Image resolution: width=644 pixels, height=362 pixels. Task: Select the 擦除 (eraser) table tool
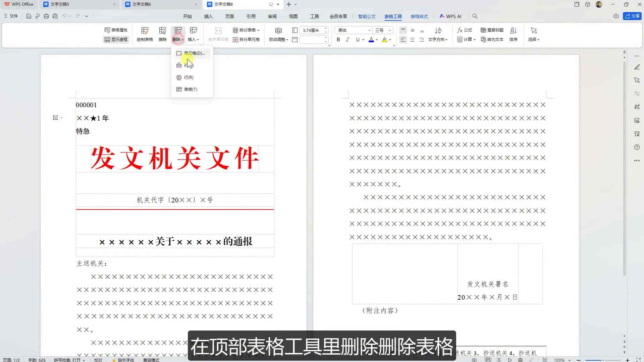pos(162,34)
